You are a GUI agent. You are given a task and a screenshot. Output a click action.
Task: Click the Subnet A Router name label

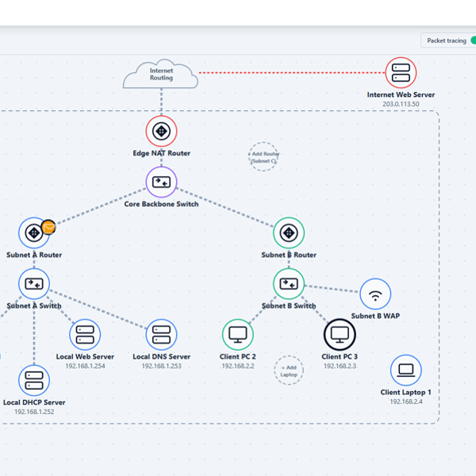point(34,255)
